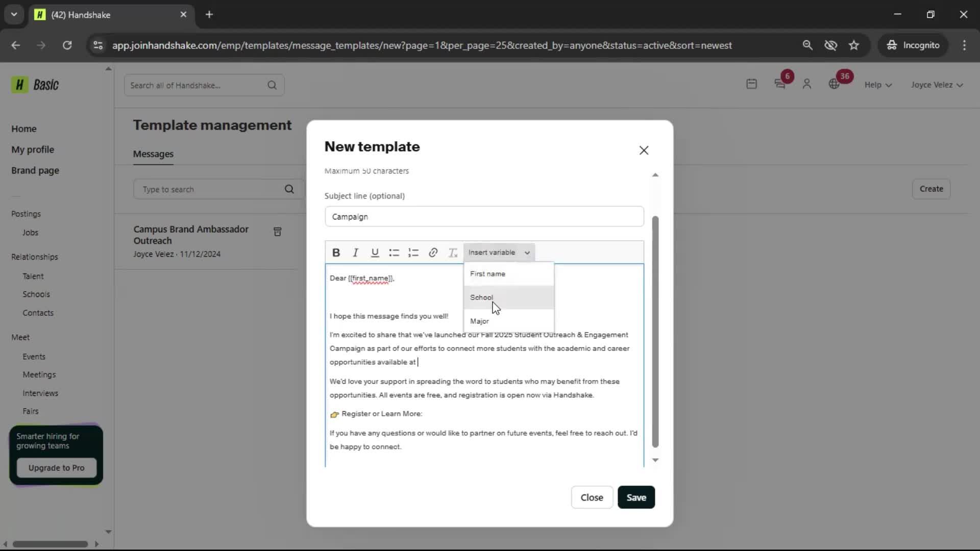Open the globe notifications with 36 badge
The image size is (980, 551).
tap(834, 84)
